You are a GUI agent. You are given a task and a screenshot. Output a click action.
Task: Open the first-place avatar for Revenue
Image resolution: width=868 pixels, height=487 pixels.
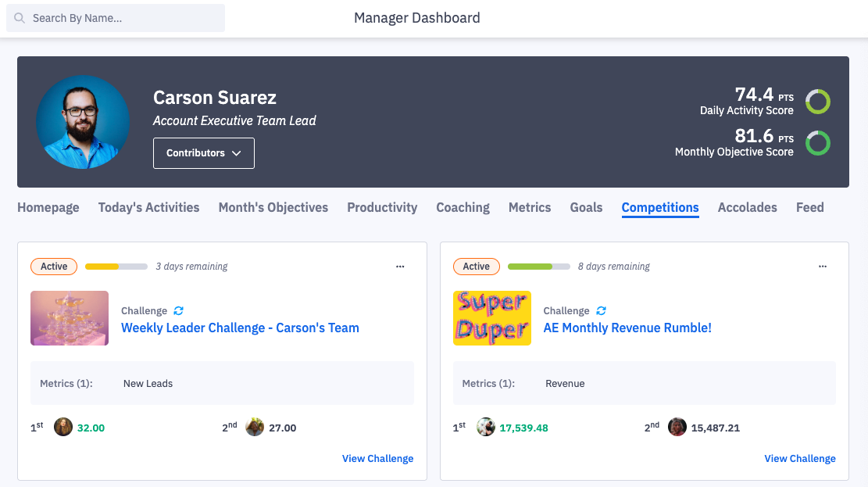click(486, 427)
